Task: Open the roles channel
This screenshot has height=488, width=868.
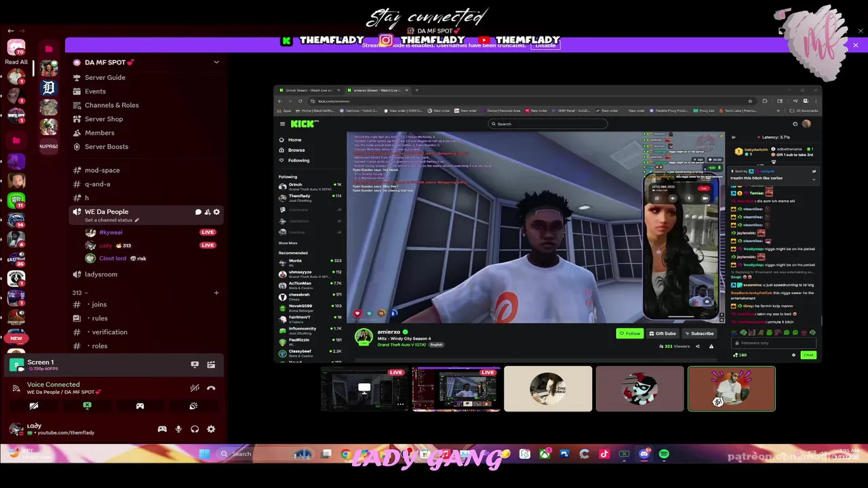Action: point(100,346)
